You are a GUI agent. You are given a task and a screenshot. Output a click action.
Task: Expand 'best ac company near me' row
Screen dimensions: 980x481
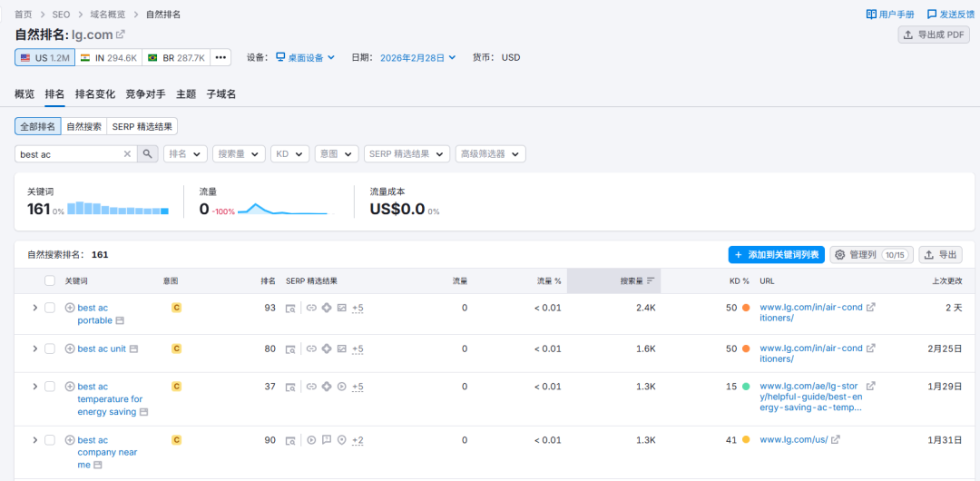click(x=35, y=440)
